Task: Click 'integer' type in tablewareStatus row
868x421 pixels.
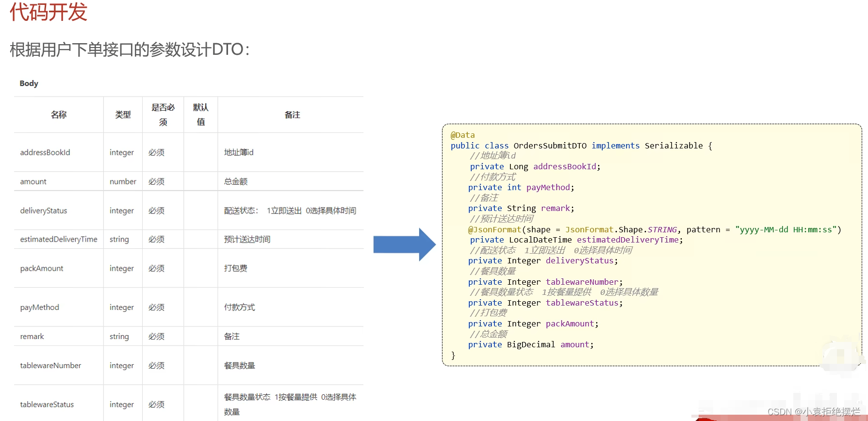Action: click(x=122, y=404)
